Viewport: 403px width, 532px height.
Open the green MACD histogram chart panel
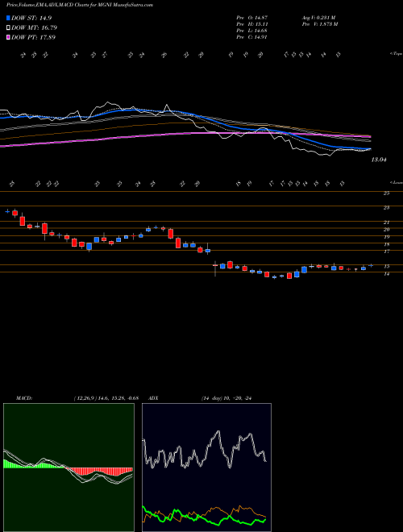(x=69, y=468)
